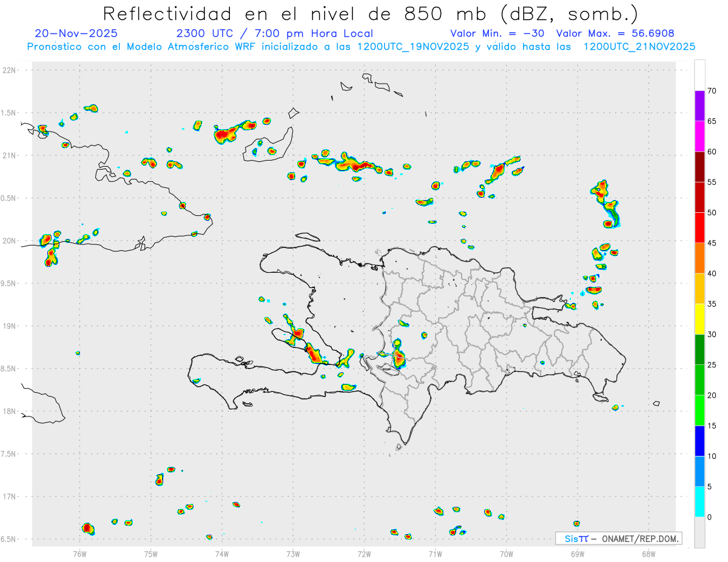Click the 20N latitude label
The width and height of the screenshot is (728, 562).
[x=10, y=241]
